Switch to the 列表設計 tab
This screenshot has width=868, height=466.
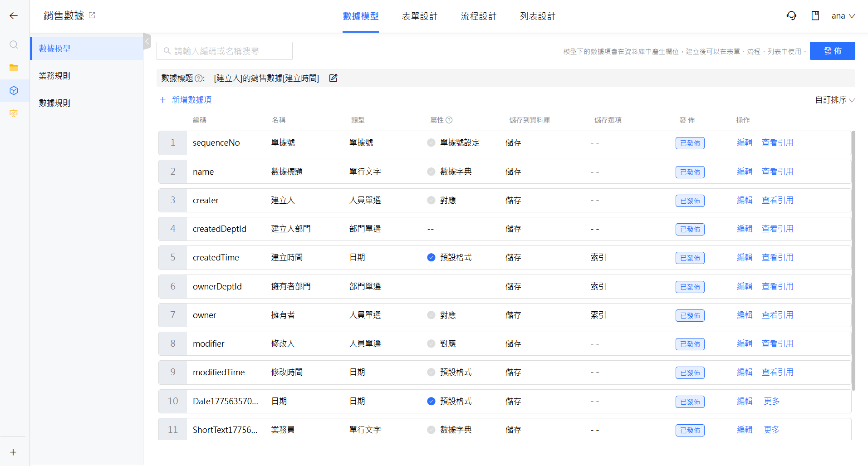point(538,16)
